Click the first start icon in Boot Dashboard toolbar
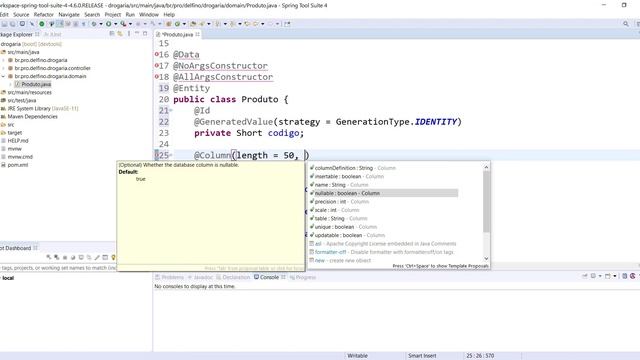This screenshot has width=640, height=360. [x=49, y=257]
